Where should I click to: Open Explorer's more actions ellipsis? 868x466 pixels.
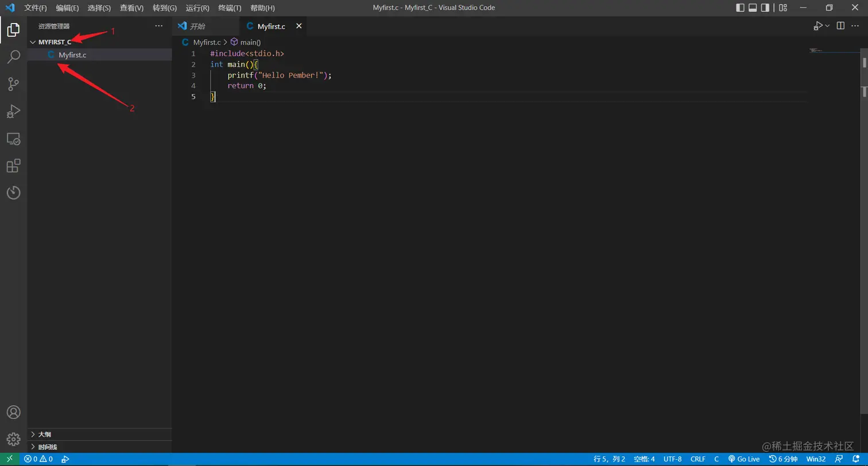pos(159,26)
